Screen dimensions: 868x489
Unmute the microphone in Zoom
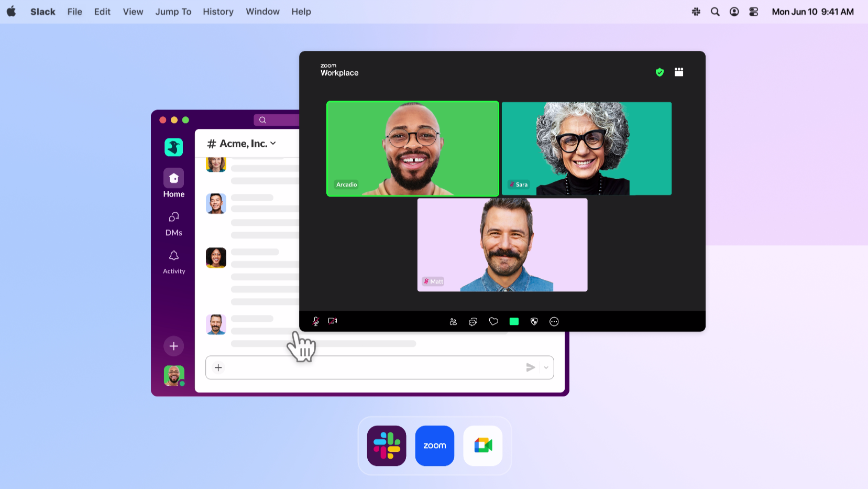tap(315, 321)
